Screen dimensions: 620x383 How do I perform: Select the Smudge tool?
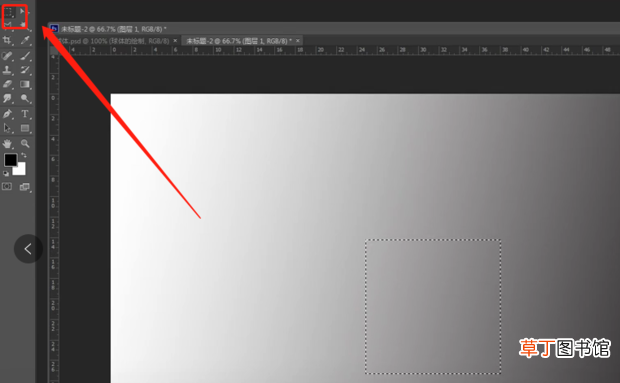point(7,98)
